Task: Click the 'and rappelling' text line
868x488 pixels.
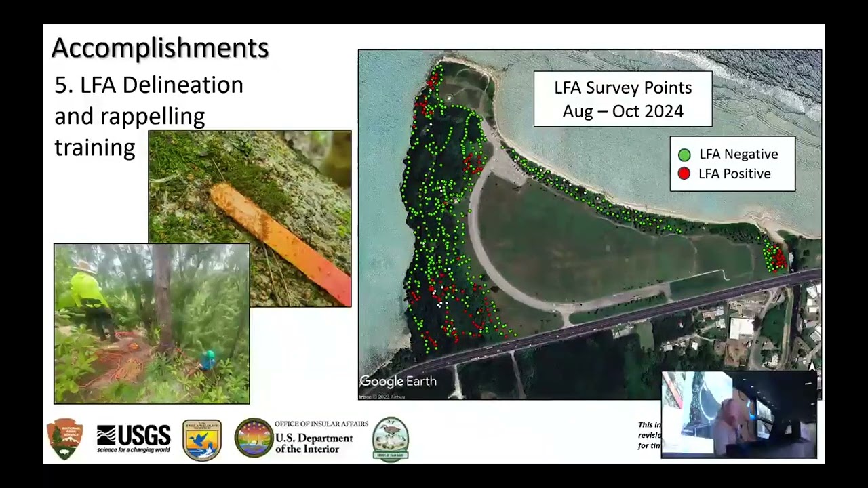Action: [x=130, y=116]
